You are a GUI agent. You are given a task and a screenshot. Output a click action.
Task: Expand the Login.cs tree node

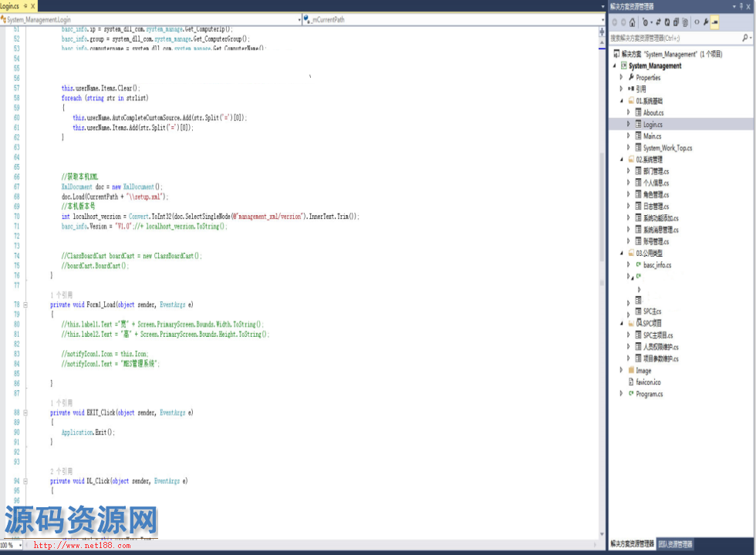[628, 124]
